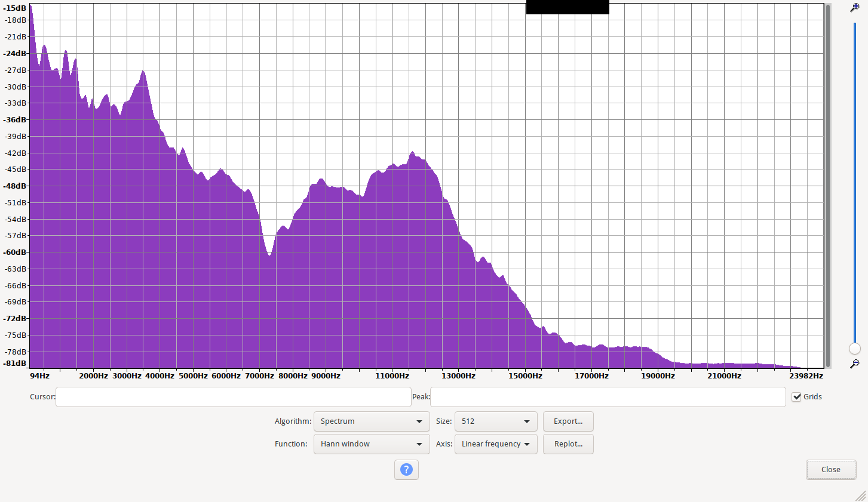Click the 11000Hz frequency axis label
This screenshot has width=868, height=502.
click(392, 376)
